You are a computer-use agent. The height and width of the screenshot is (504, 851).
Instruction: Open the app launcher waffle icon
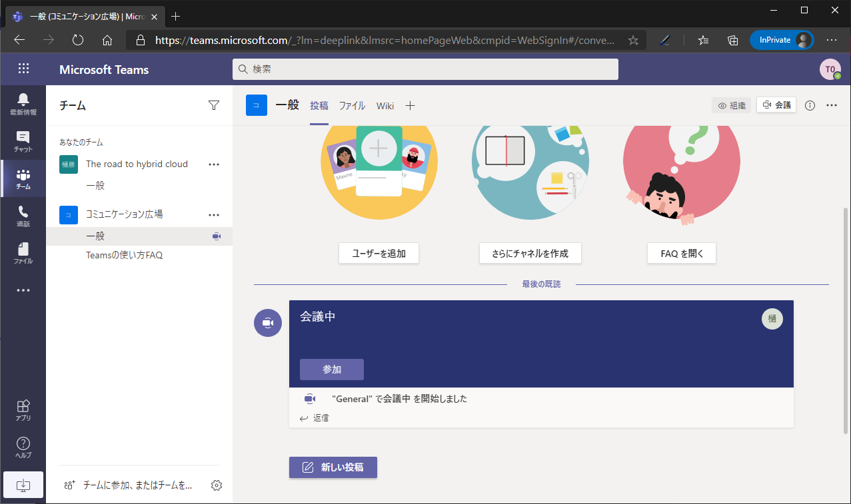pos(23,69)
